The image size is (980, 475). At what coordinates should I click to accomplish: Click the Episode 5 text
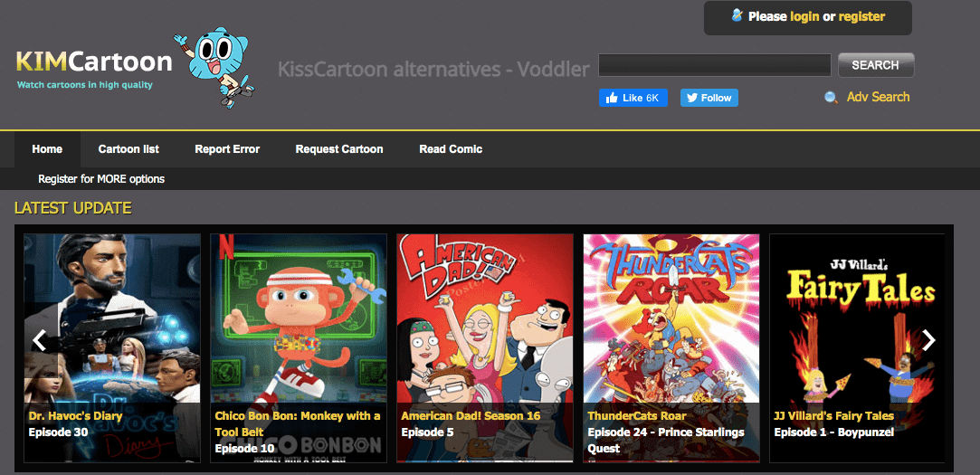coord(427,432)
